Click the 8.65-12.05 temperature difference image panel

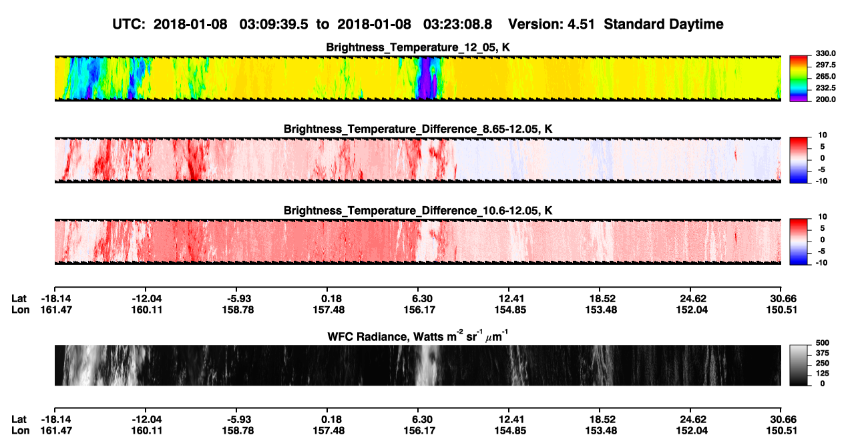point(417,160)
